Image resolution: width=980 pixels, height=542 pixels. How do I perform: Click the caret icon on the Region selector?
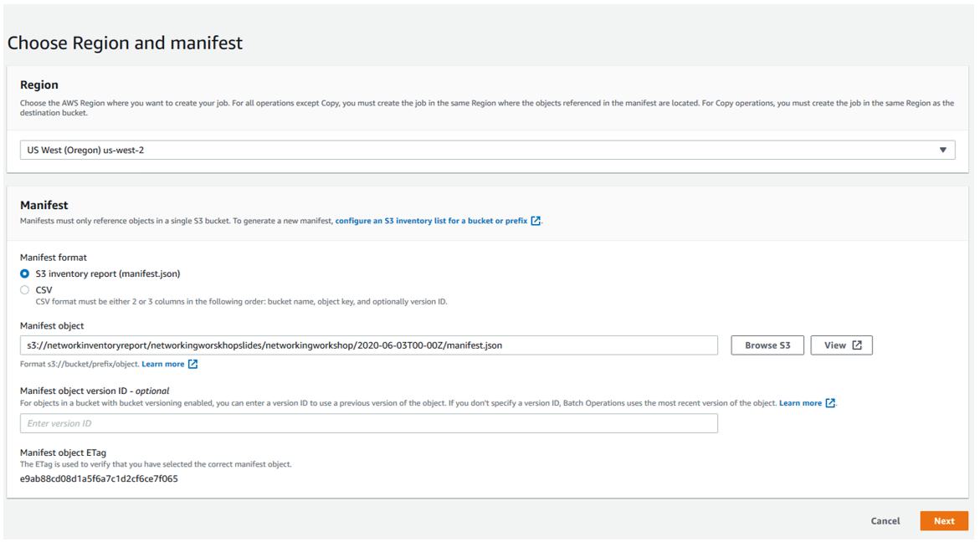click(x=943, y=150)
